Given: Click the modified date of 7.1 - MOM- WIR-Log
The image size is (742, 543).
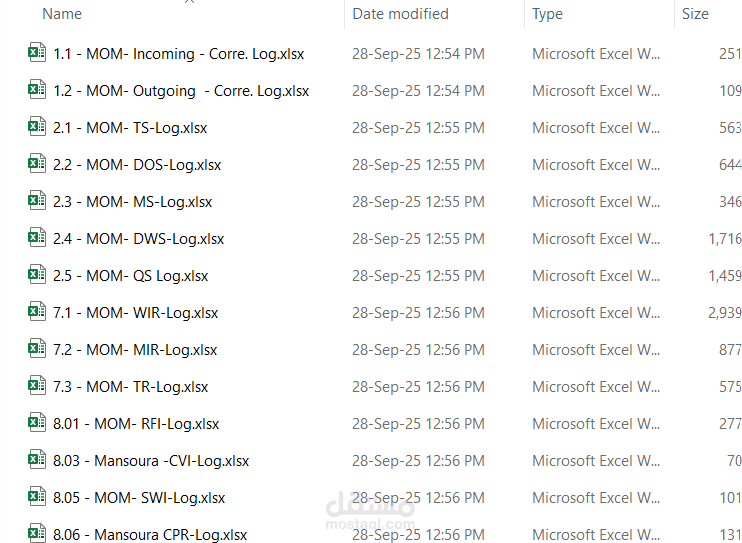Looking at the screenshot, I should point(418,313).
